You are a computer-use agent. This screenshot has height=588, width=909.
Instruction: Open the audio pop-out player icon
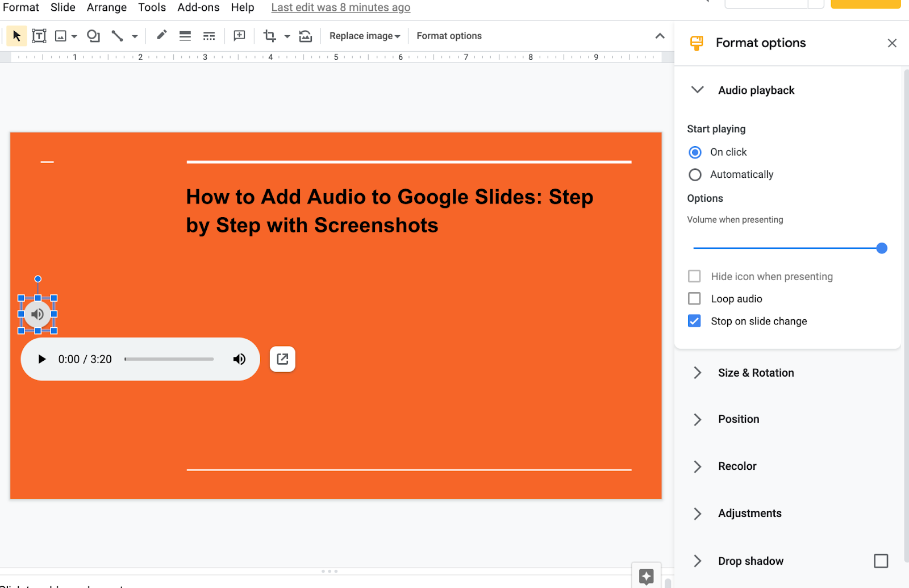[x=282, y=359]
